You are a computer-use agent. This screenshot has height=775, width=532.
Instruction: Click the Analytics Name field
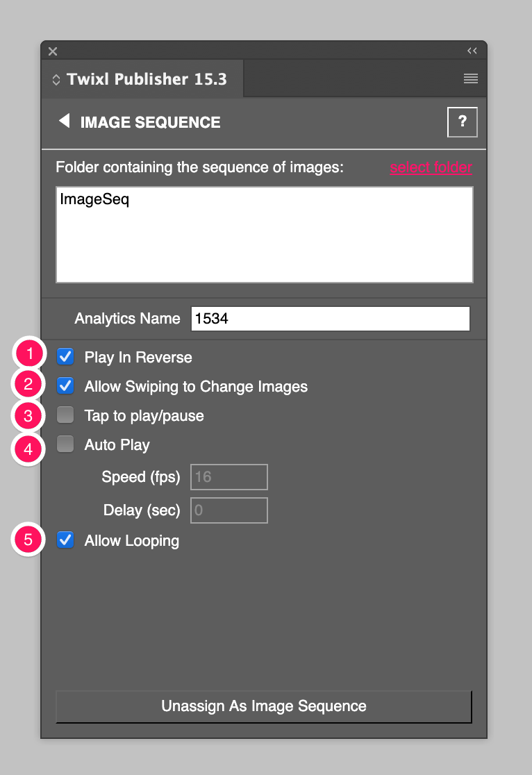pos(331,318)
